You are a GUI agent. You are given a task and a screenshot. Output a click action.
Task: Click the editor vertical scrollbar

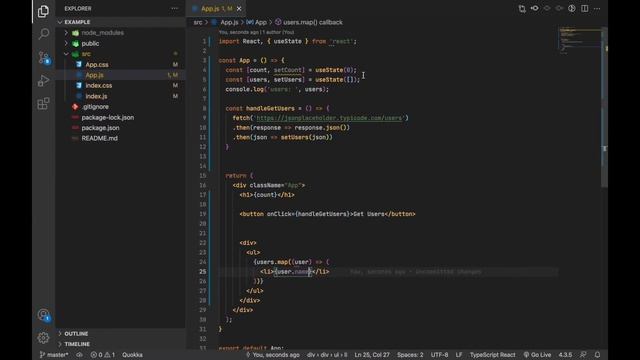(604, 107)
